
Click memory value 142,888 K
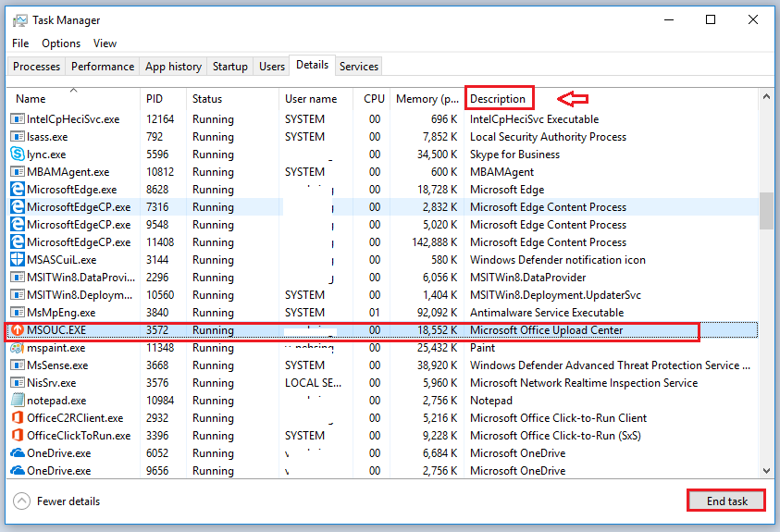point(434,242)
